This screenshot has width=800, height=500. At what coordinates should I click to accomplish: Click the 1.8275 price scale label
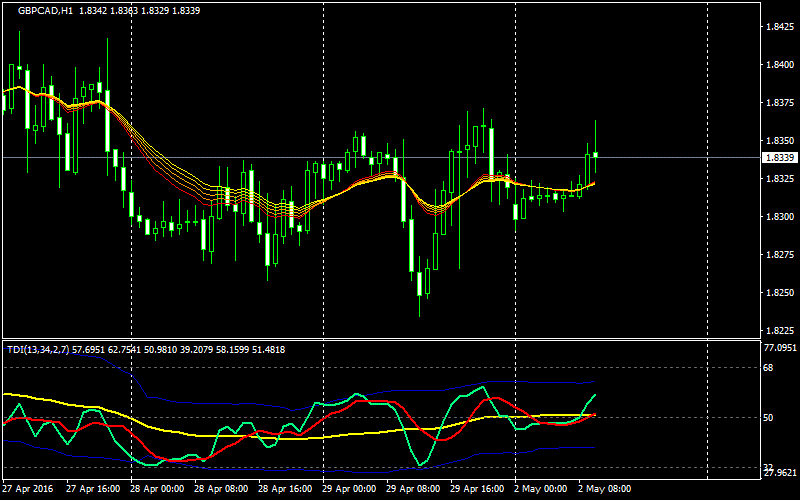(x=780, y=255)
